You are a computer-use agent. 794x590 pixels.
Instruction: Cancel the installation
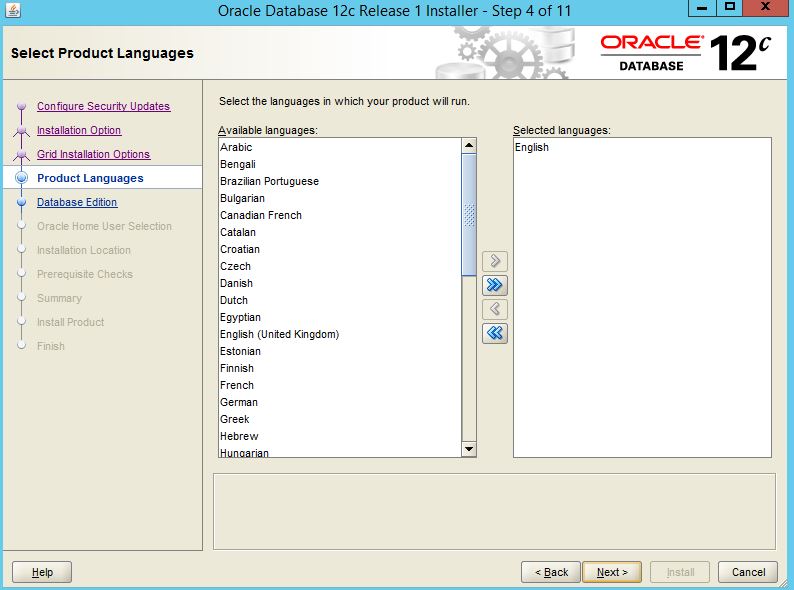tap(748, 572)
